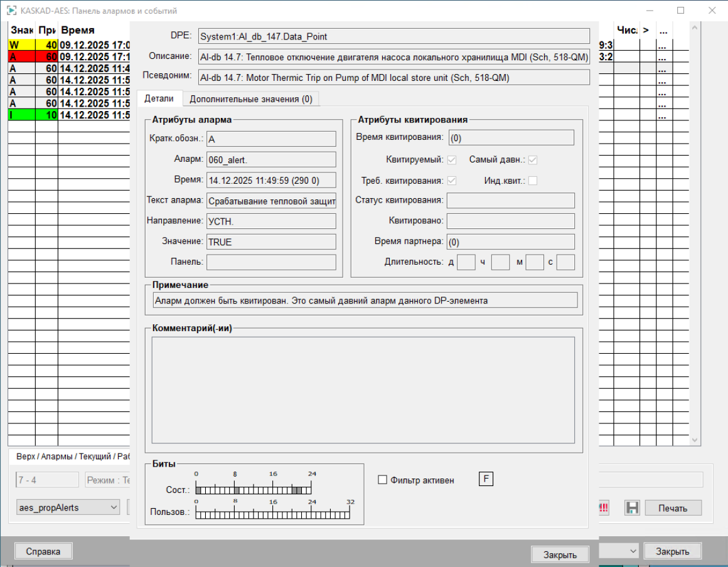Toggle the 'Инд.квит.' checkbox
Image resolution: width=728 pixels, height=567 pixels.
pyautogui.click(x=533, y=181)
